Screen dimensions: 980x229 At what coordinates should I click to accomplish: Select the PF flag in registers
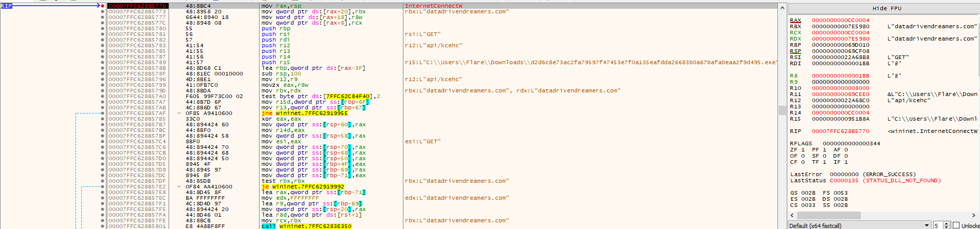[x=819, y=150]
